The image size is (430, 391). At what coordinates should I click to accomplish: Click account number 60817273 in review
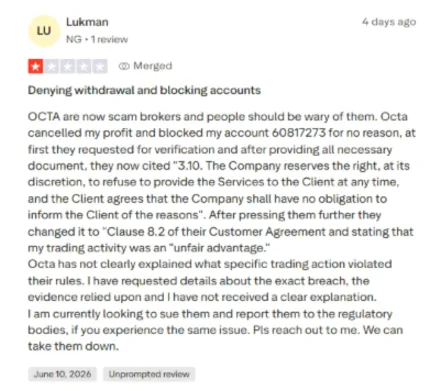click(299, 133)
